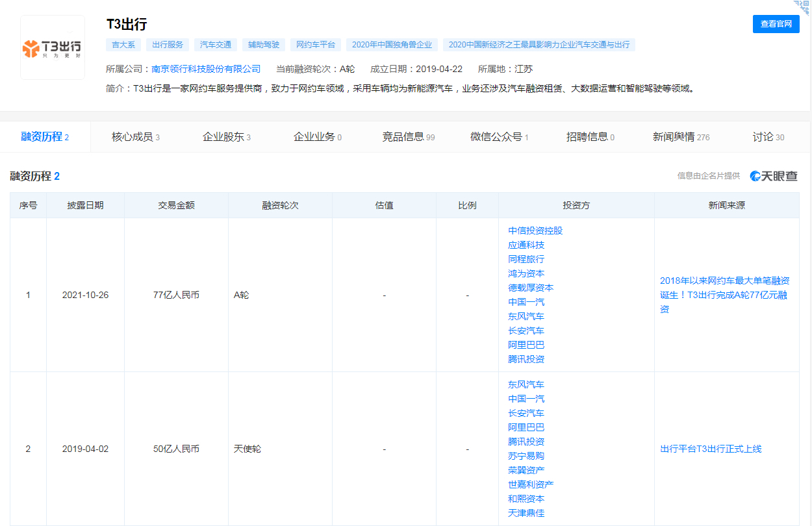Image resolution: width=812 pixels, height=526 pixels.
Task: Open investor 世嘉利资产 link
Action: [x=531, y=484]
